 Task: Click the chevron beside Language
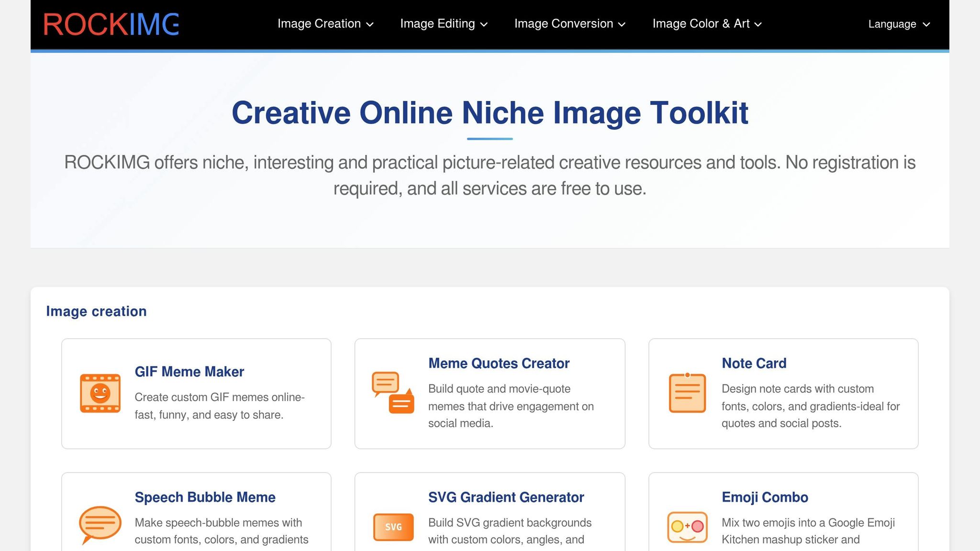pyautogui.click(x=926, y=24)
